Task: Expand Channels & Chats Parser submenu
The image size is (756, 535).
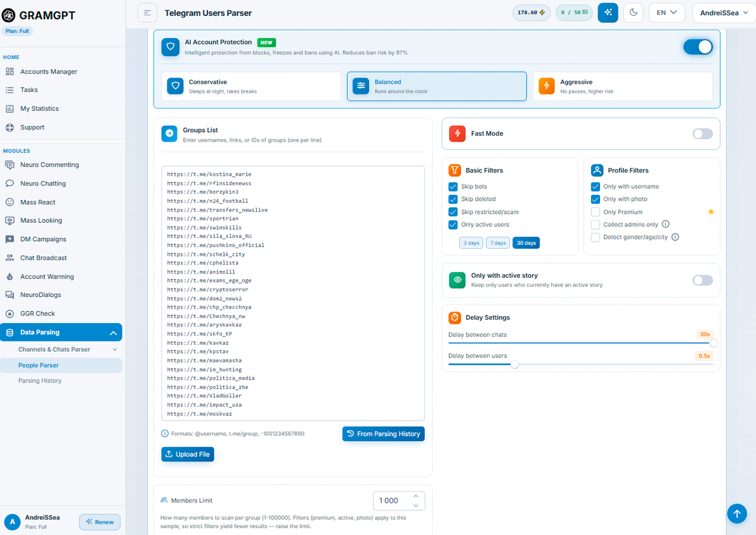Action: [x=115, y=349]
